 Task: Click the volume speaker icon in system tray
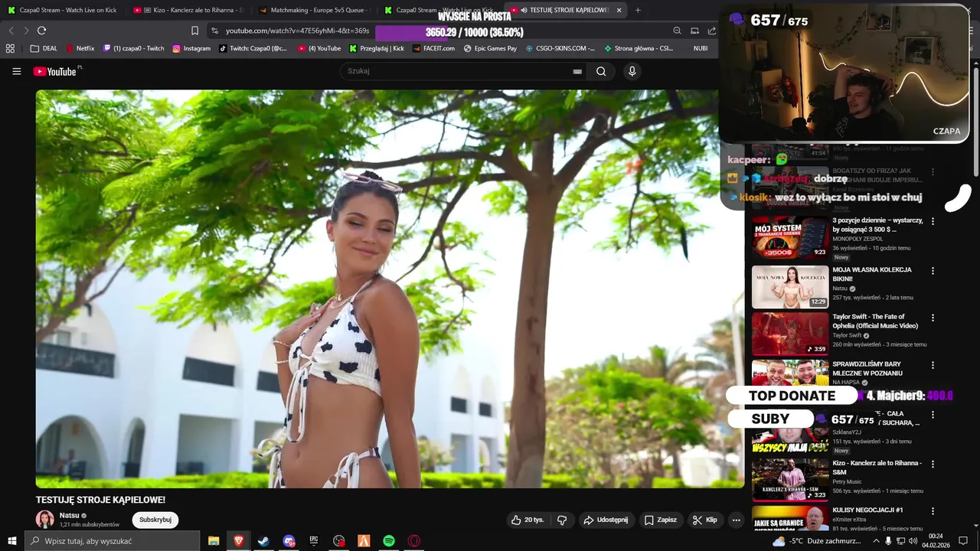pos(913,541)
